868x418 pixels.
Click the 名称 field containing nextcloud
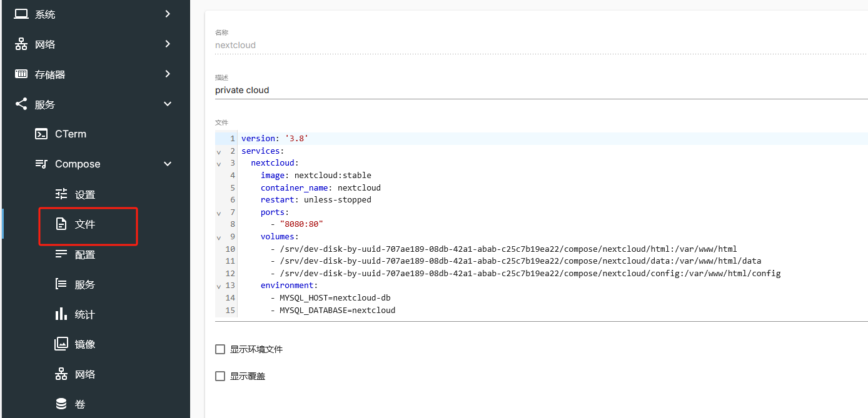[542, 45]
